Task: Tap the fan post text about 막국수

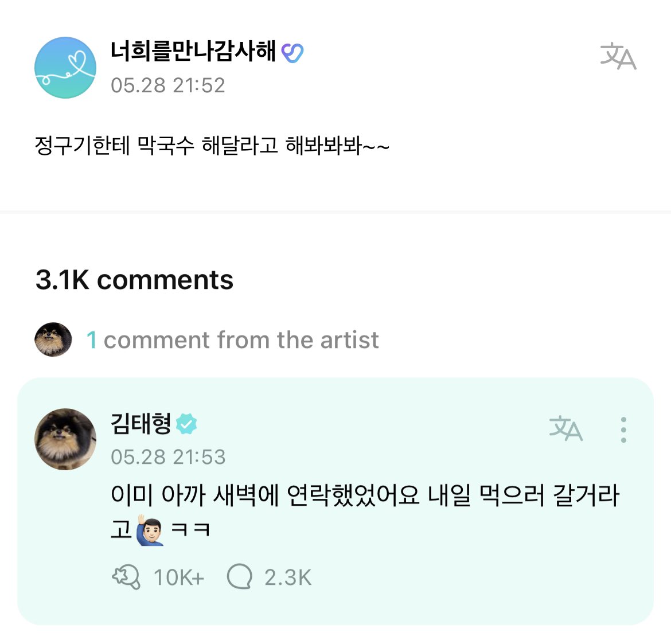Action: [212, 146]
